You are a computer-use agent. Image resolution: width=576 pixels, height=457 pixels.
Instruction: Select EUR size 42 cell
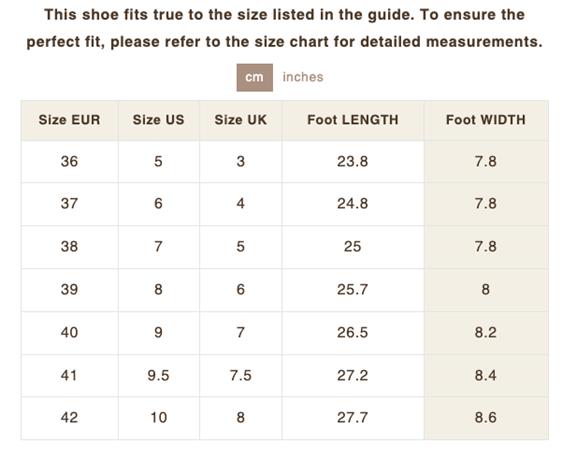click(x=69, y=418)
